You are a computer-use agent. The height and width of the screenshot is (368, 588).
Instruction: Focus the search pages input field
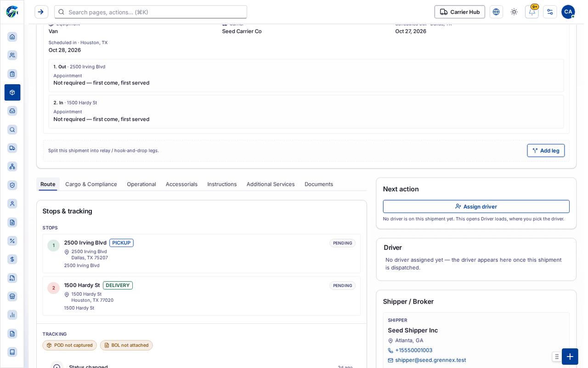pos(151,12)
